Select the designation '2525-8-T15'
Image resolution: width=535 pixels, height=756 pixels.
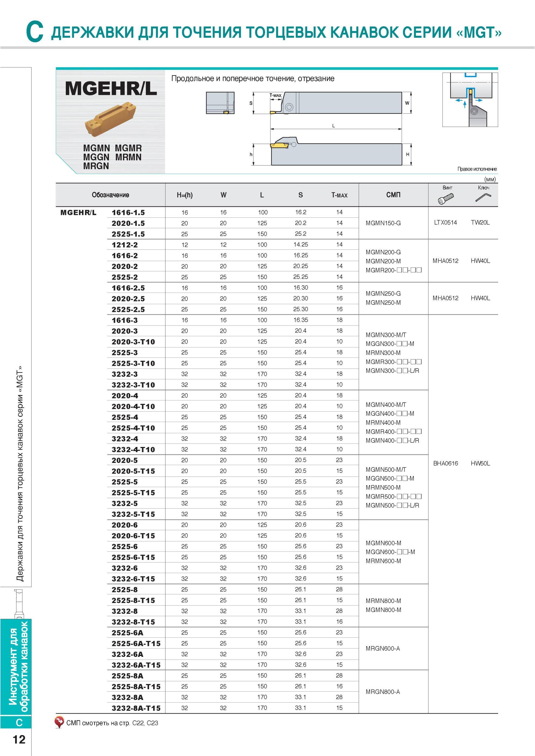tap(133, 600)
